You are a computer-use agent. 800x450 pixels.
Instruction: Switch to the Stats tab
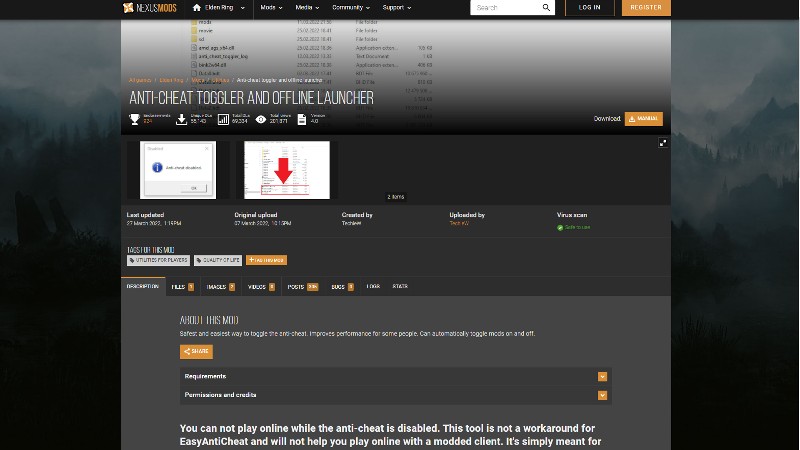400,287
